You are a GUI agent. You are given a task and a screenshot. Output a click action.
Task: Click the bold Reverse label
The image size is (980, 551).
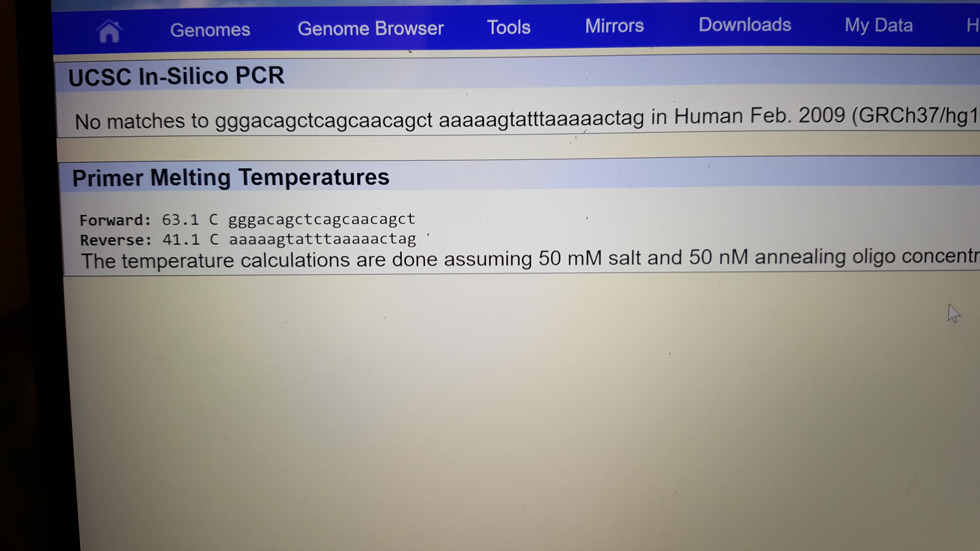[116, 240]
